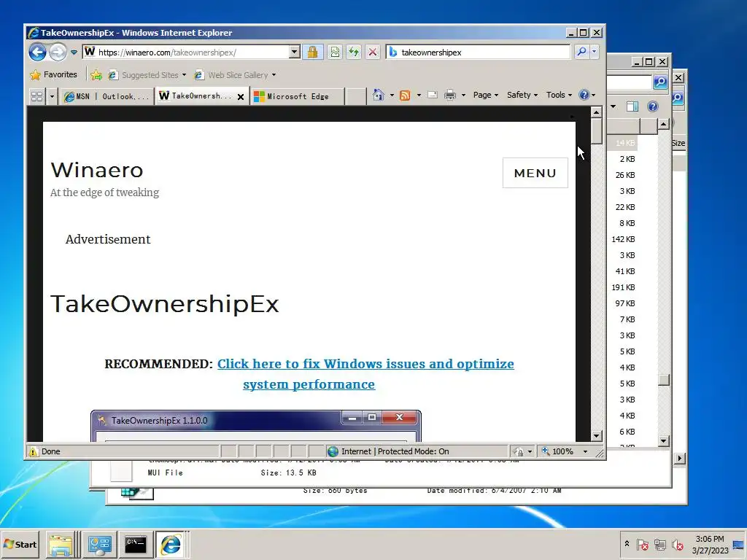Open Command Prompt from the taskbar
The height and width of the screenshot is (560, 747).
(136, 545)
